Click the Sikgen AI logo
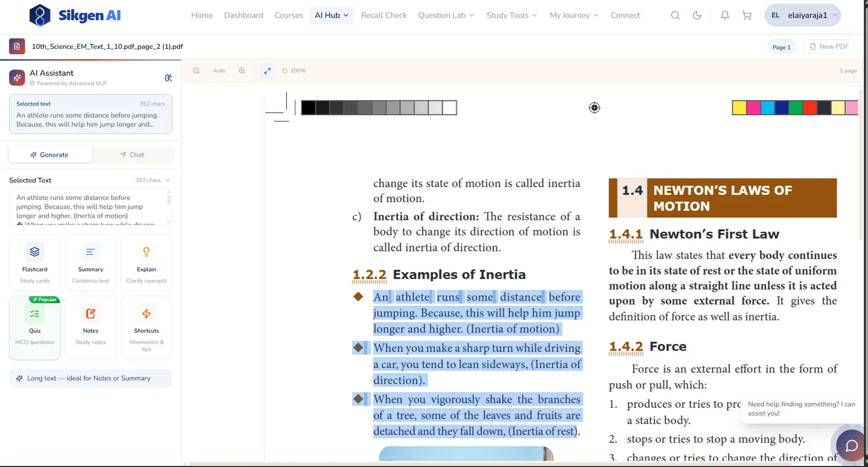Screen dimensions: 868x467 (x=75, y=15)
